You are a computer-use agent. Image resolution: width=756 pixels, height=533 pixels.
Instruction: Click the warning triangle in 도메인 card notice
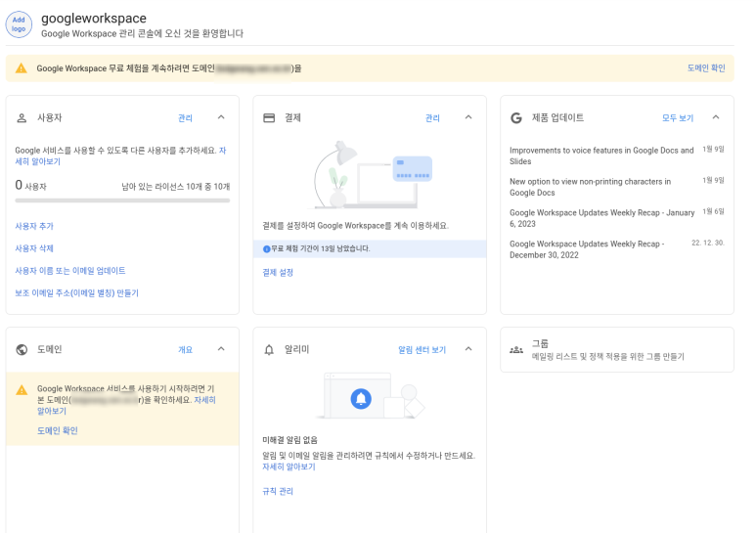pos(22,390)
